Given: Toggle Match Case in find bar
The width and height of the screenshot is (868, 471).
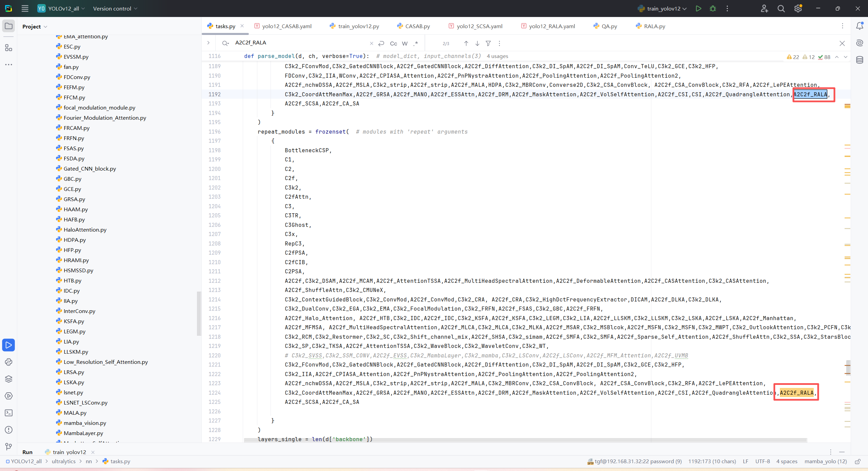Looking at the screenshot, I should [x=393, y=43].
